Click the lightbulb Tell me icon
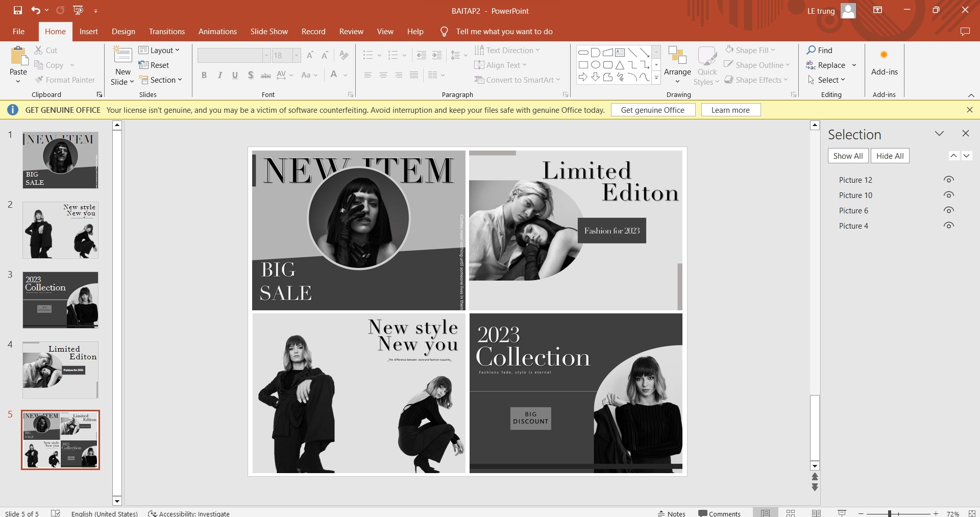 pyautogui.click(x=444, y=32)
